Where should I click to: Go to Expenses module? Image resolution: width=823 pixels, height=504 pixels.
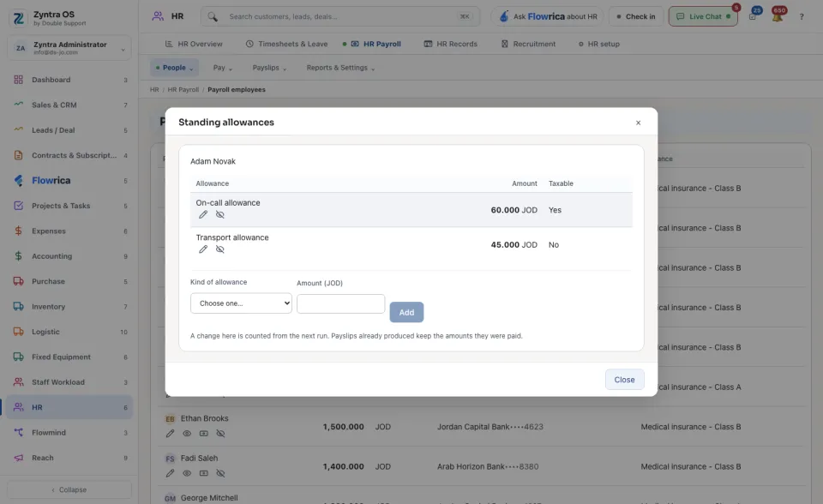click(69, 231)
